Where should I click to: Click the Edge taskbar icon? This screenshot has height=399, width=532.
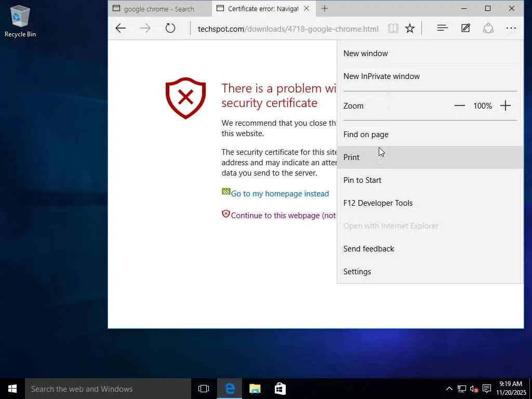click(x=230, y=389)
